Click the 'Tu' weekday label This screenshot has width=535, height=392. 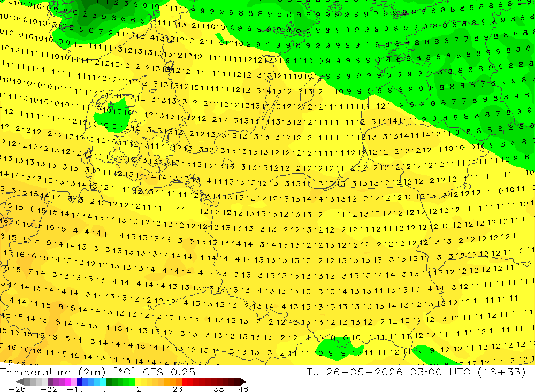pos(312,372)
